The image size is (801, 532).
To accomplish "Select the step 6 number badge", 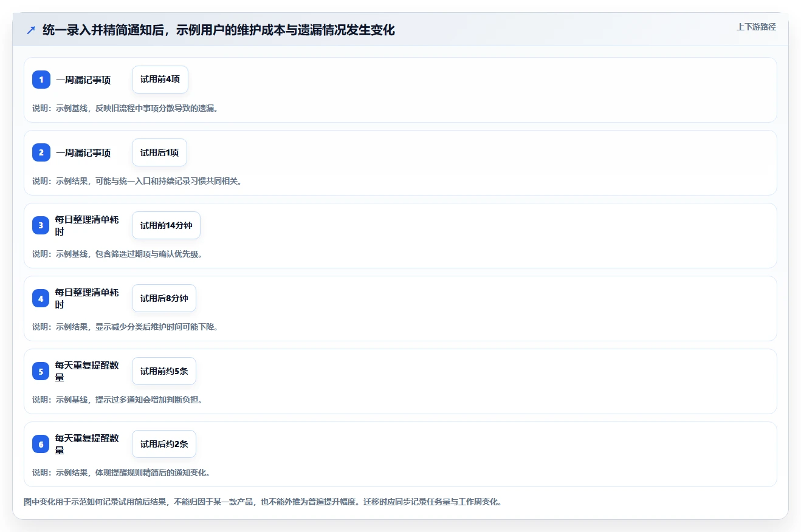I will tap(41, 444).
